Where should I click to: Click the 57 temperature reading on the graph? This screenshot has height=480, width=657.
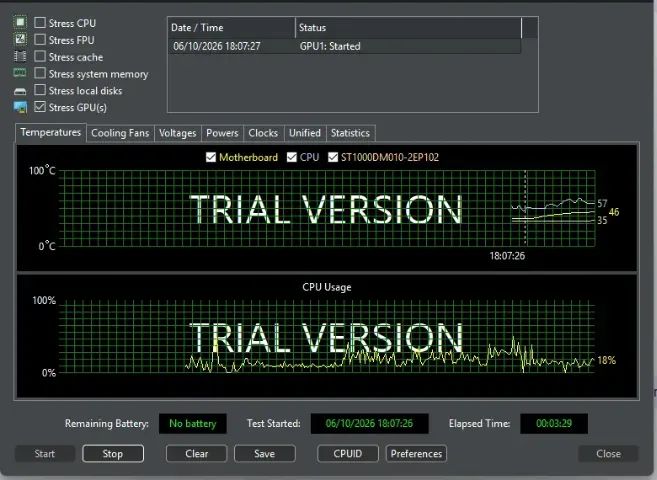(602, 204)
